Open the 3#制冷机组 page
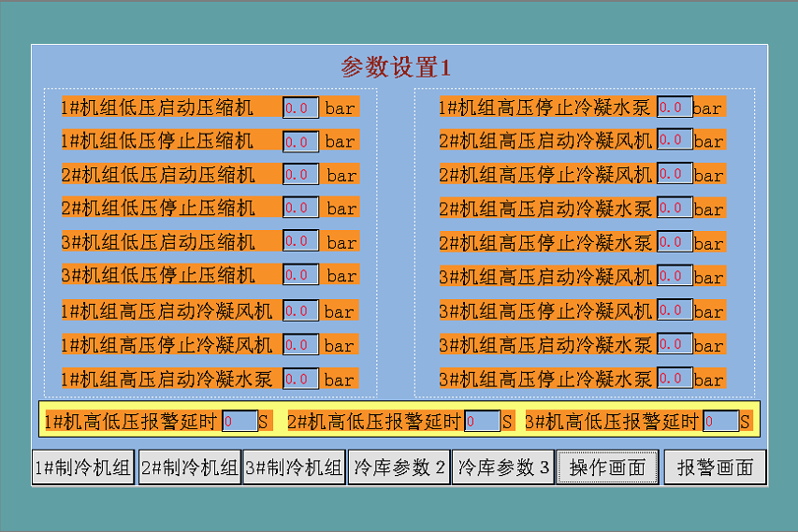This screenshot has height=532, width=798. click(x=294, y=467)
